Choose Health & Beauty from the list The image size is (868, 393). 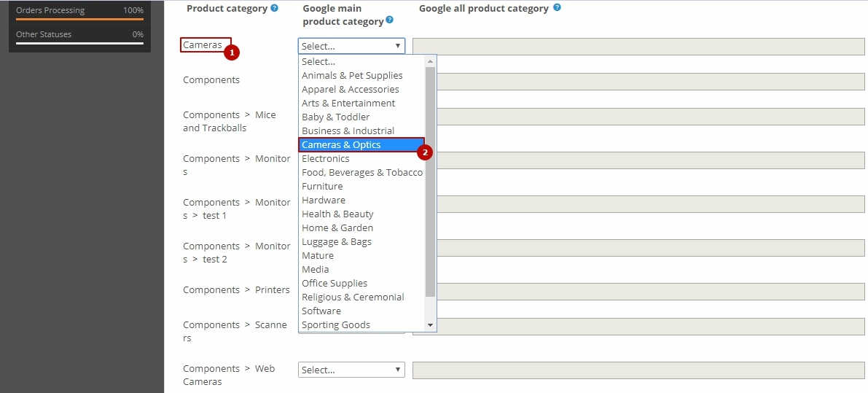[x=337, y=214]
